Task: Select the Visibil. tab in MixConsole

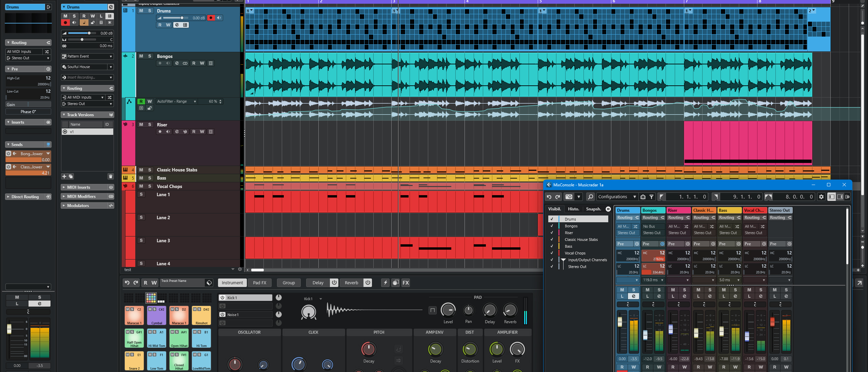Action: [554, 209]
